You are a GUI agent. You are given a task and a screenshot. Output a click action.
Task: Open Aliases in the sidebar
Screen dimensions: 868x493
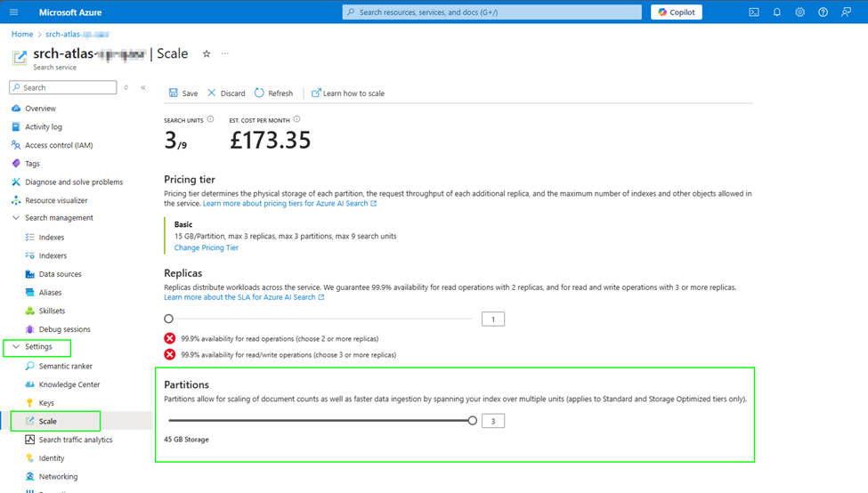(x=50, y=293)
